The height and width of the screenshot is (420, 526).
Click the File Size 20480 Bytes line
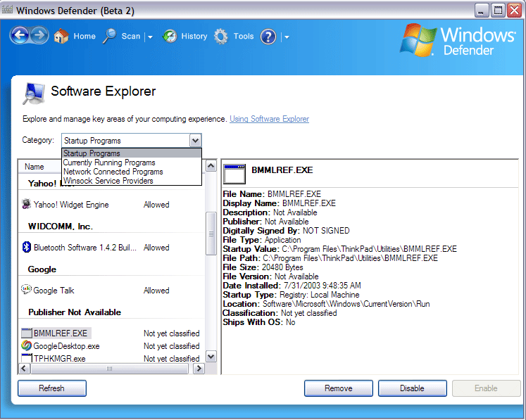point(263,267)
